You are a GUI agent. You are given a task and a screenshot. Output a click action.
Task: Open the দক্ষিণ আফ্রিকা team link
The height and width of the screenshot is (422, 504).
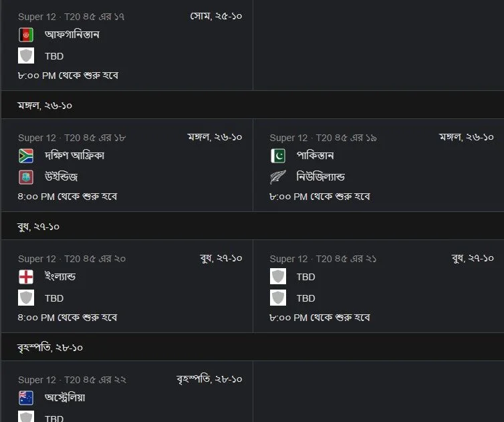(74, 156)
